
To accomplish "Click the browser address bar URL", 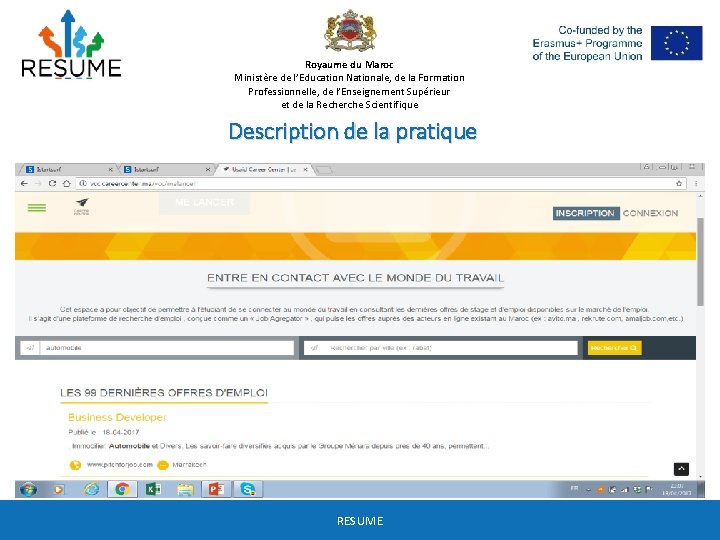I will (x=142, y=183).
